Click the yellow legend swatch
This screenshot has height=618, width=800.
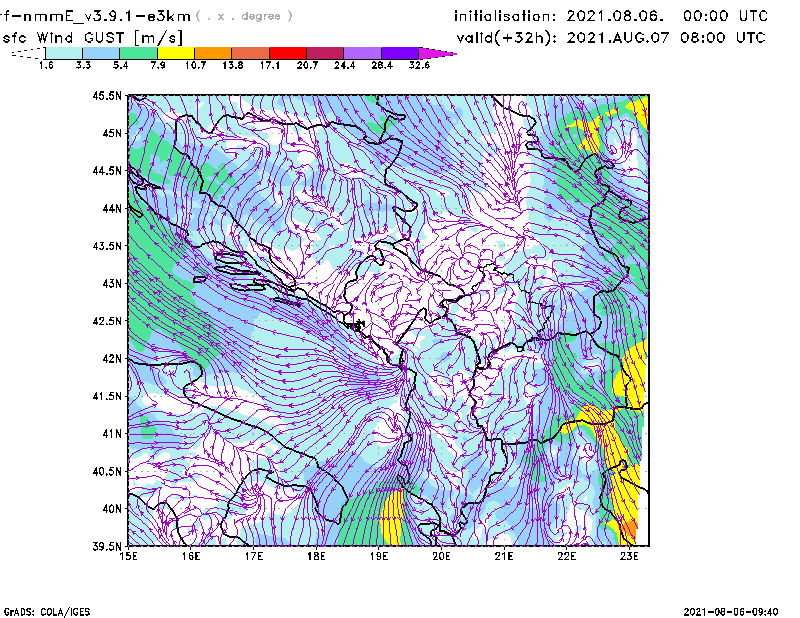point(175,53)
